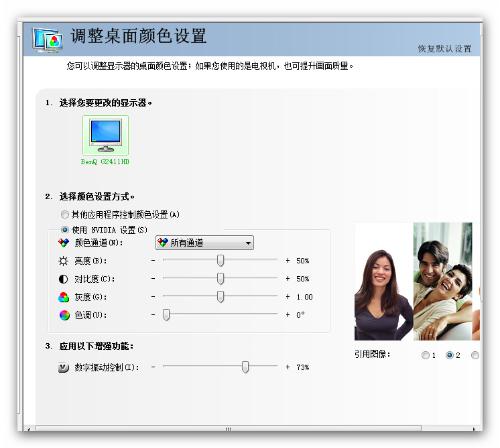Image resolution: width=500 pixels, height=448 pixels.
Task: Click the hue color wheel icon
Action: [64, 315]
